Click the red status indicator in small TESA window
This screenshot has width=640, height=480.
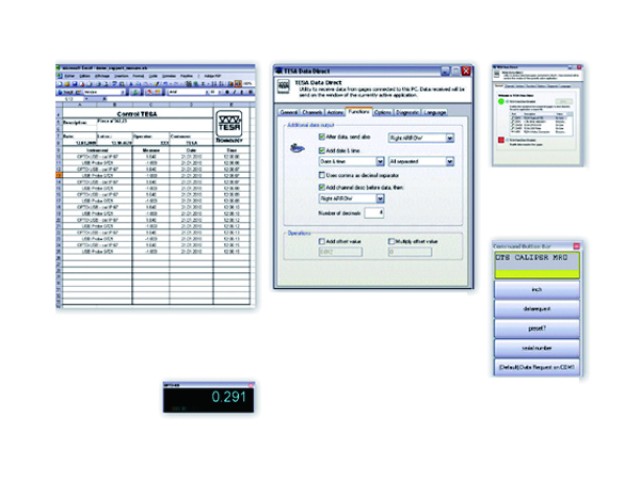(x=501, y=140)
